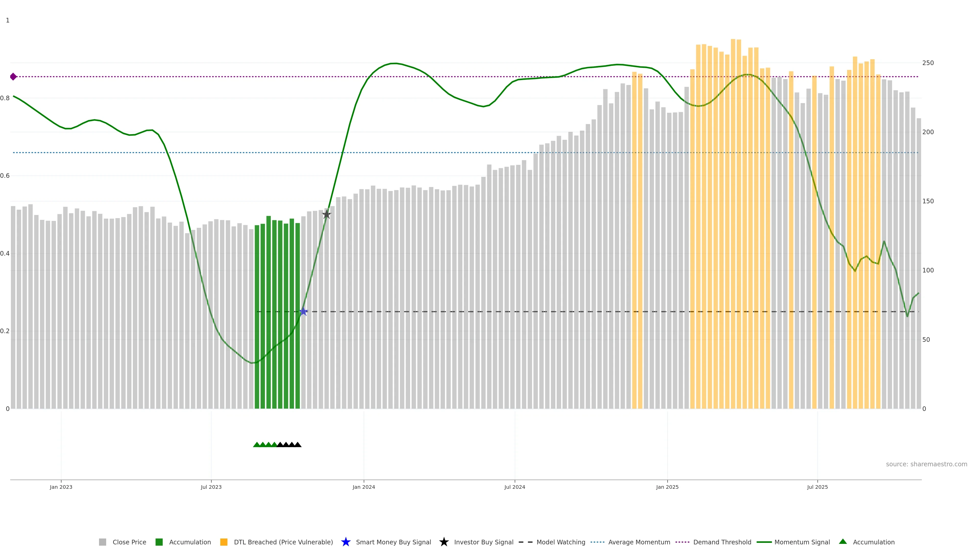Toggle Close Price legend entry

point(129,542)
